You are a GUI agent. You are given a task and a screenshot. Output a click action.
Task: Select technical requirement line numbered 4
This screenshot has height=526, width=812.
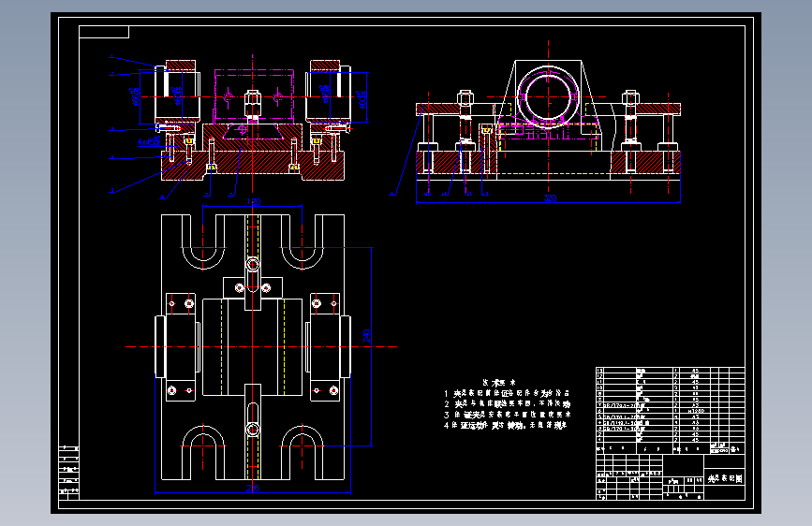pyautogui.click(x=506, y=425)
